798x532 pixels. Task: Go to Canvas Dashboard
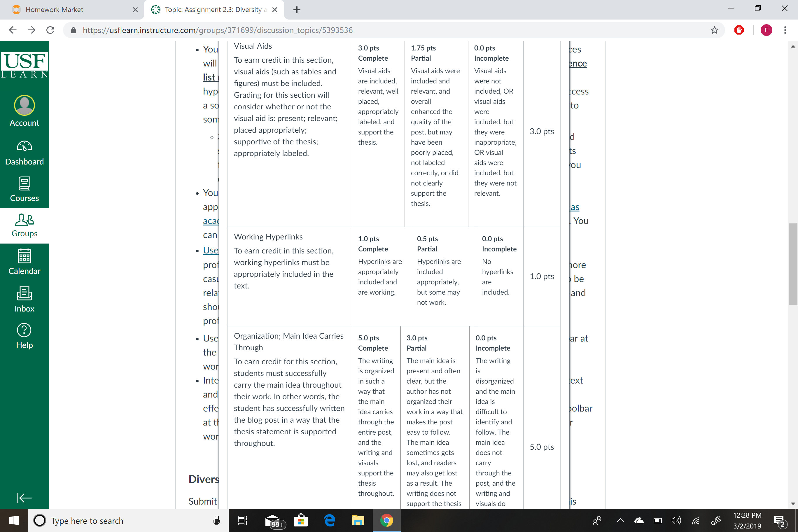[x=24, y=153]
